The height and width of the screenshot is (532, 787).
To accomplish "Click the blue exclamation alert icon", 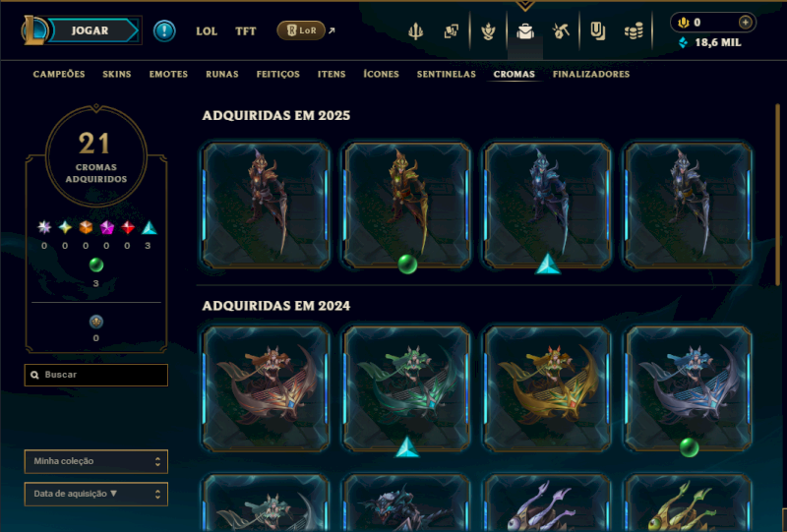I will tap(164, 31).
